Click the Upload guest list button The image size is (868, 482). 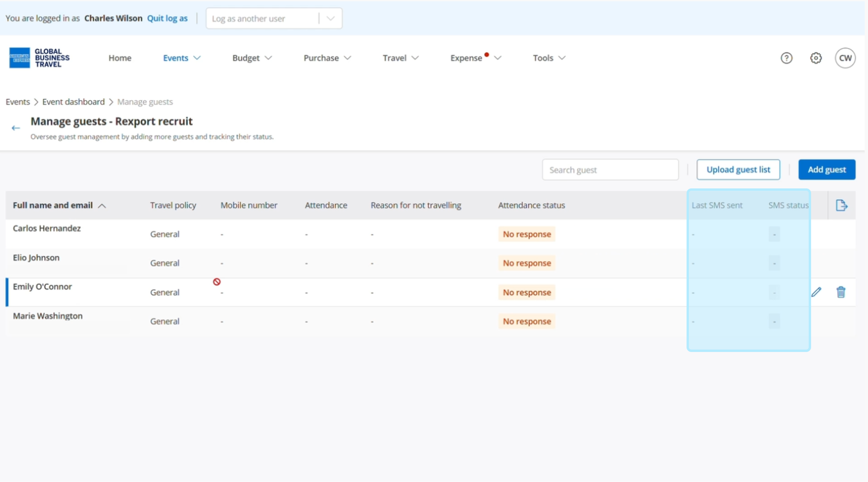coord(738,169)
